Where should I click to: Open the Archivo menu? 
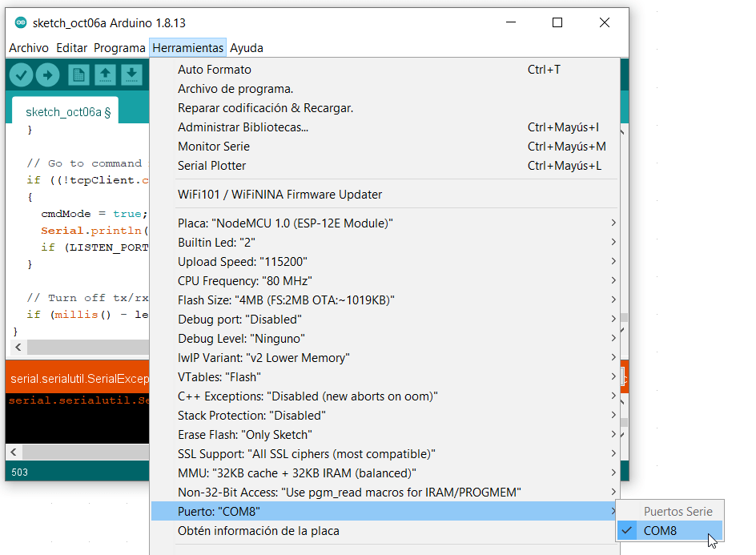click(x=29, y=48)
